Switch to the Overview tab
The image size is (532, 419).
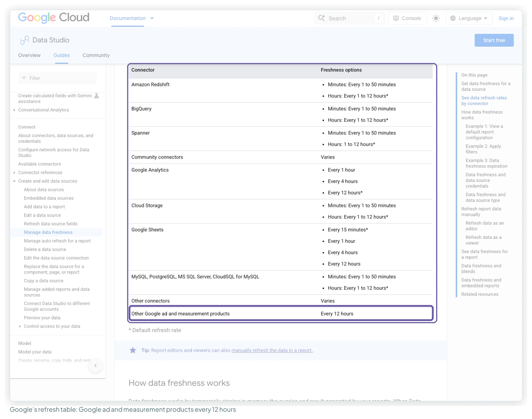point(29,55)
